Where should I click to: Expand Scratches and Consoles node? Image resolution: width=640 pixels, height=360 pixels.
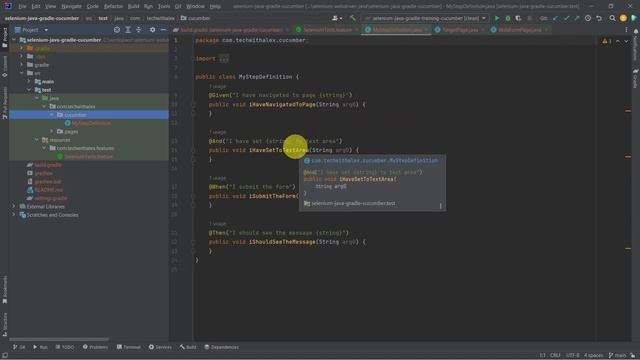pos(14,215)
